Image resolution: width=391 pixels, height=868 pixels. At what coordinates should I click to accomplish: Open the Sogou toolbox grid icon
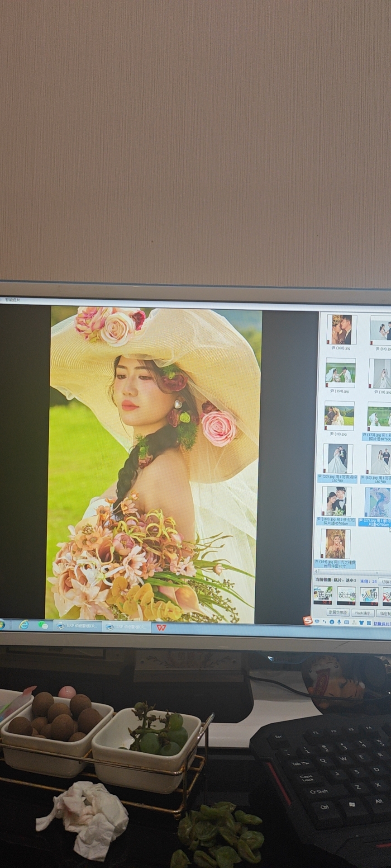368,623
